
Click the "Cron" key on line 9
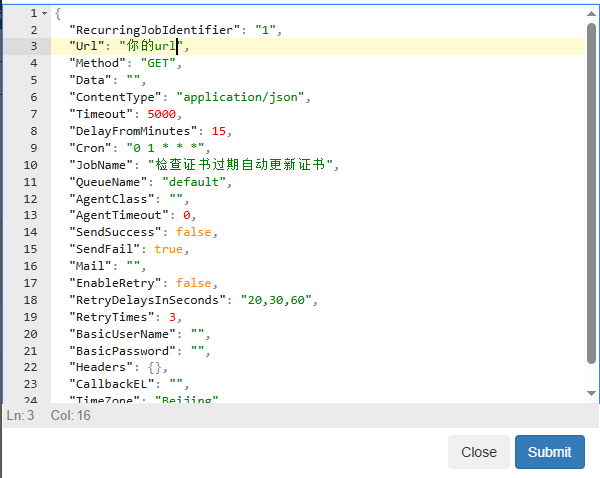(x=90, y=148)
